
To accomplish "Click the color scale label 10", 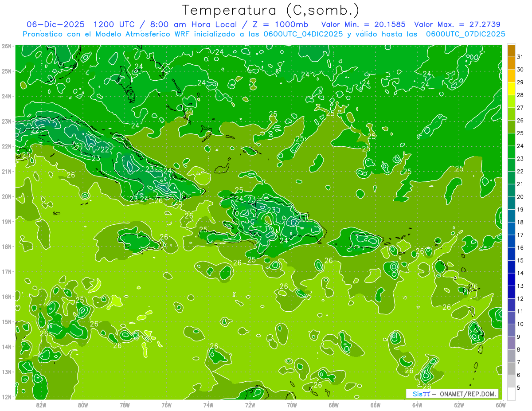I will [520, 324].
